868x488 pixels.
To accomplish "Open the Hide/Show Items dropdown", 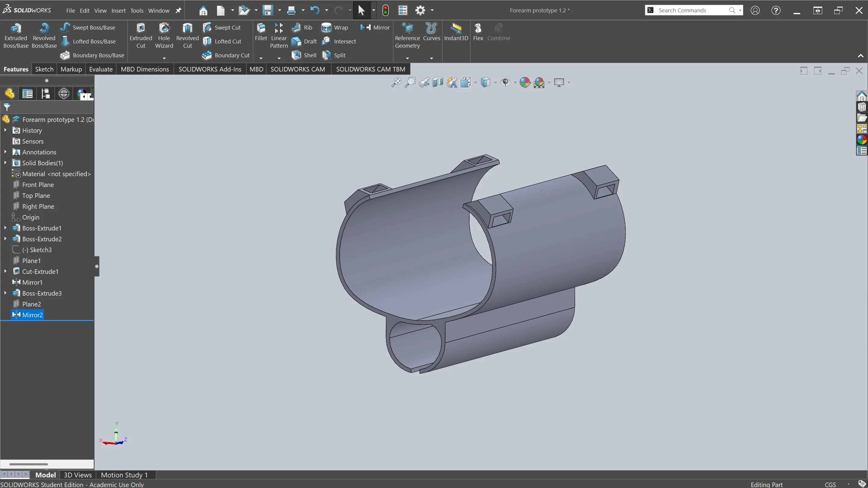I will click(515, 82).
